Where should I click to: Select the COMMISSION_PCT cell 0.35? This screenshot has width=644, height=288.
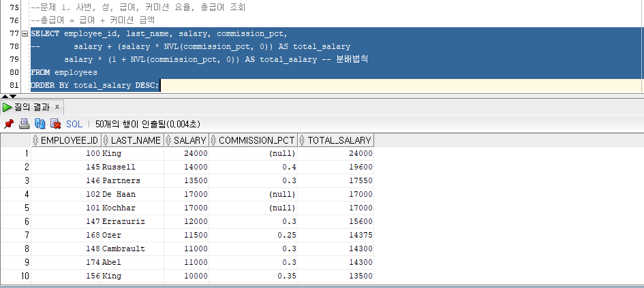[x=253, y=276]
